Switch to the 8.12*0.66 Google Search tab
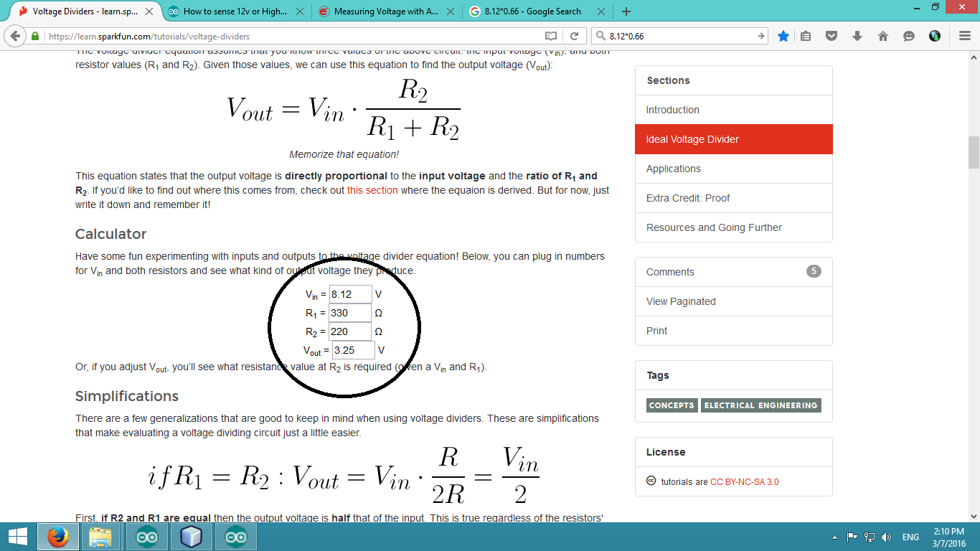 537,11
